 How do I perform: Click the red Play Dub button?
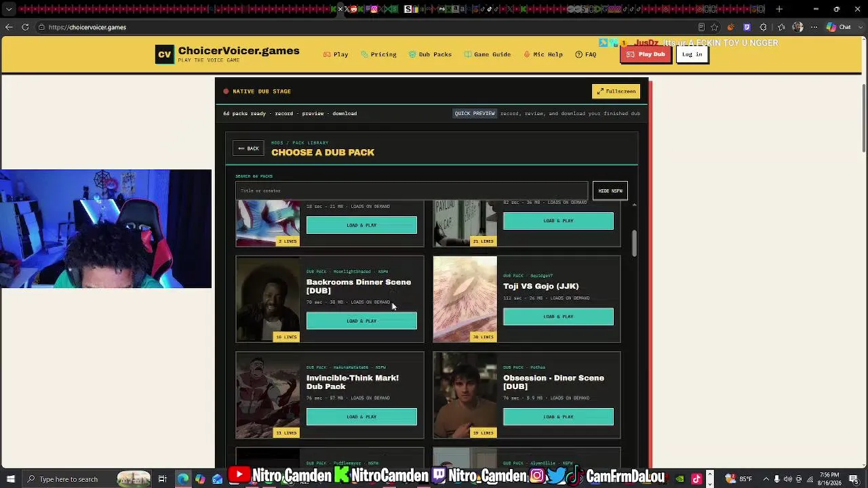(646, 54)
